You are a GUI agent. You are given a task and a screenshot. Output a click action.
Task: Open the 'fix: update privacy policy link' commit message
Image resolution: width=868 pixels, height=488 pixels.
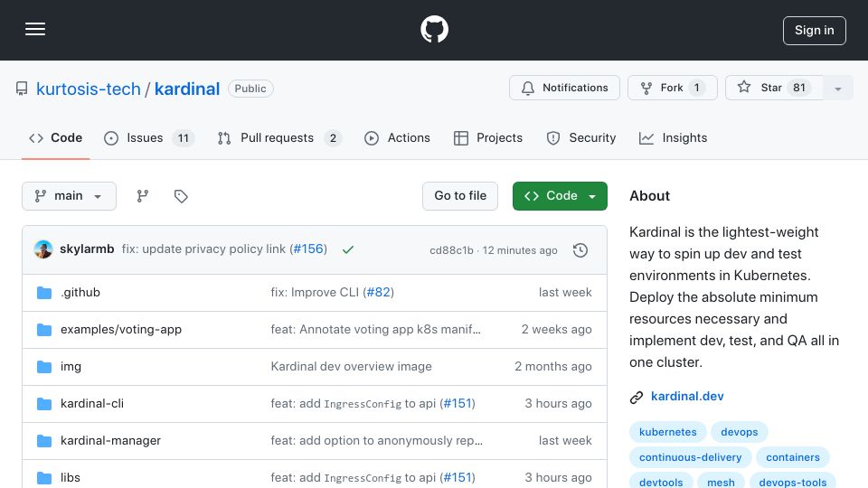203,249
